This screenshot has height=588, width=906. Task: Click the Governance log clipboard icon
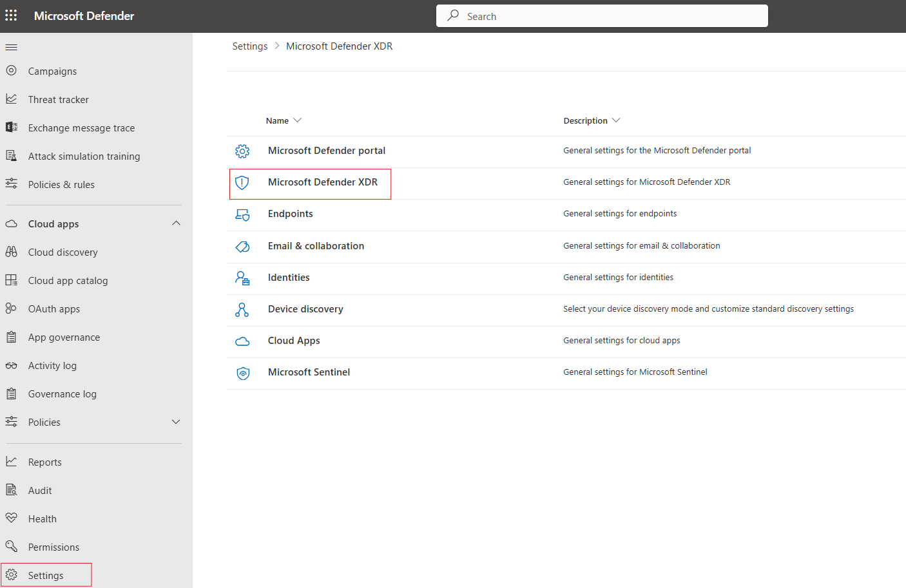11,394
